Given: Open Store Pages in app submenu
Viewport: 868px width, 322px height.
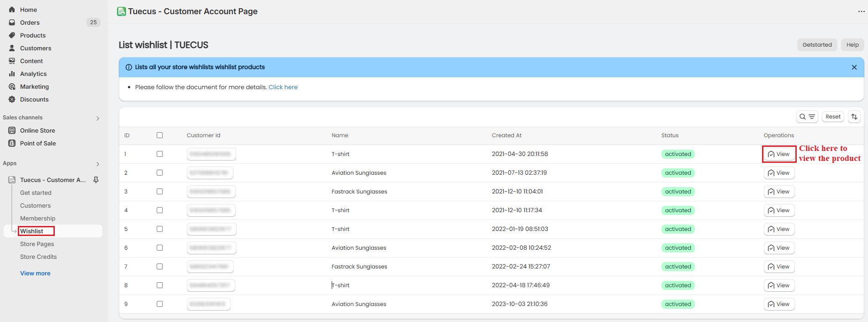Looking at the screenshot, I should tap(37, 244).
